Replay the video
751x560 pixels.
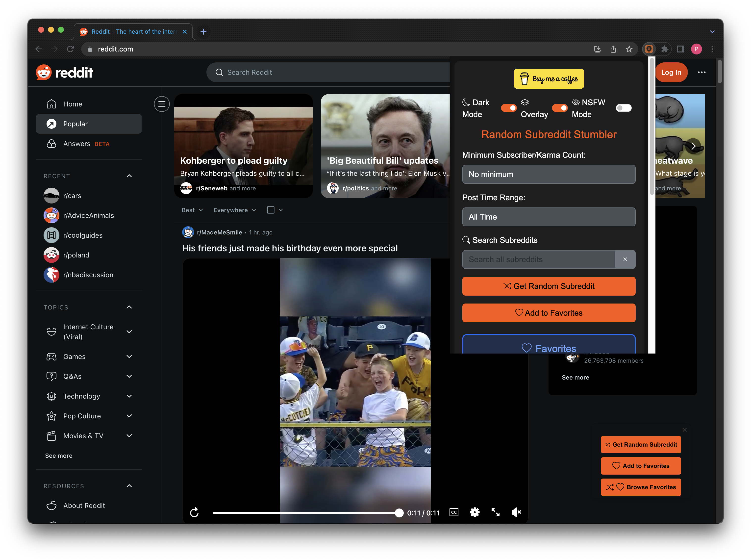coord(194,512)
